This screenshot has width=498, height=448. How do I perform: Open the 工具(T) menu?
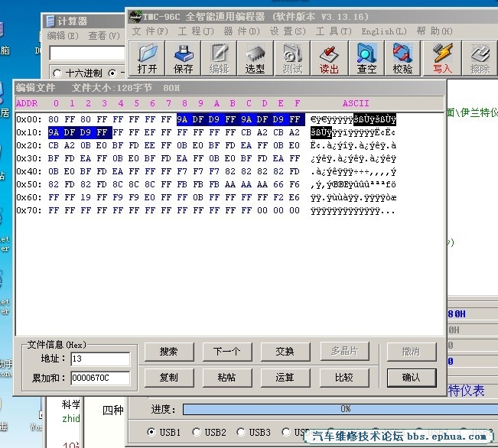(x=334, y=31)
